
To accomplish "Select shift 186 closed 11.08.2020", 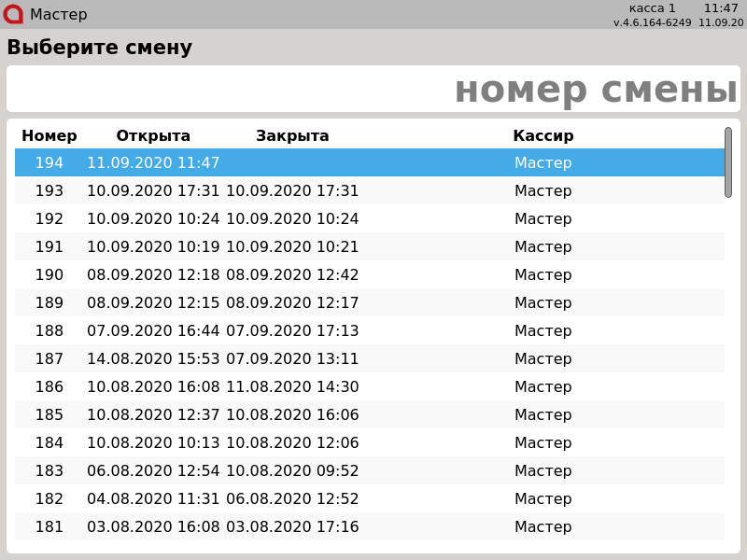I will click(369, 387).
